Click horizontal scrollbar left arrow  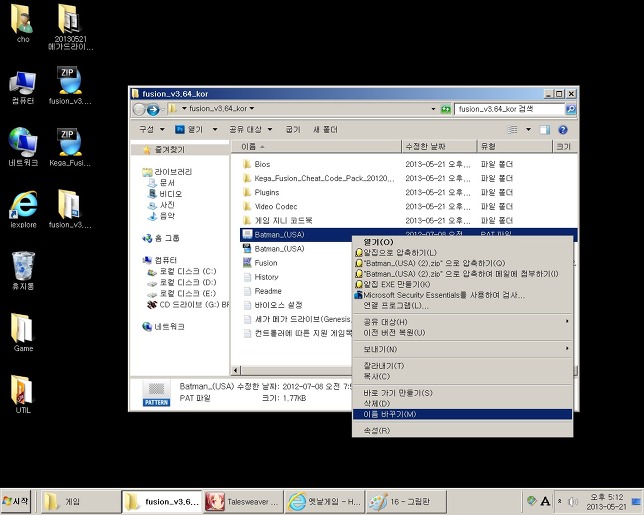click(x=236, y=370)
